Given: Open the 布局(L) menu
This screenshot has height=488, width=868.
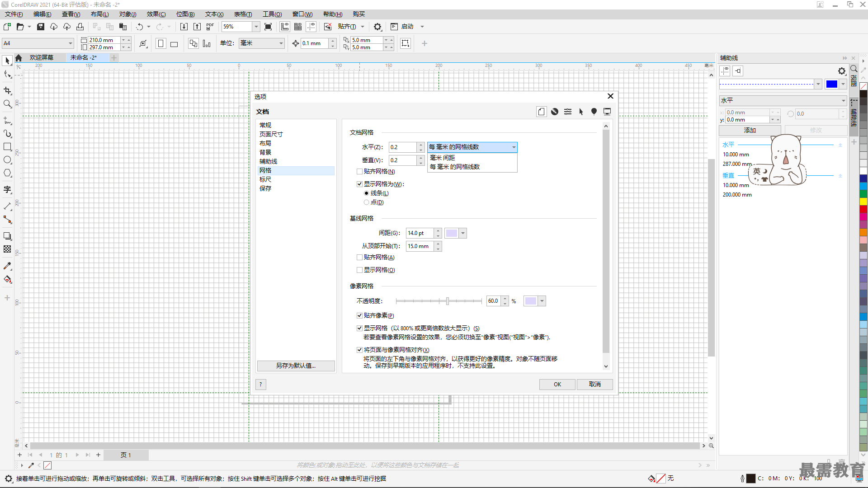Looking at the screenshot, I should 99,14.
